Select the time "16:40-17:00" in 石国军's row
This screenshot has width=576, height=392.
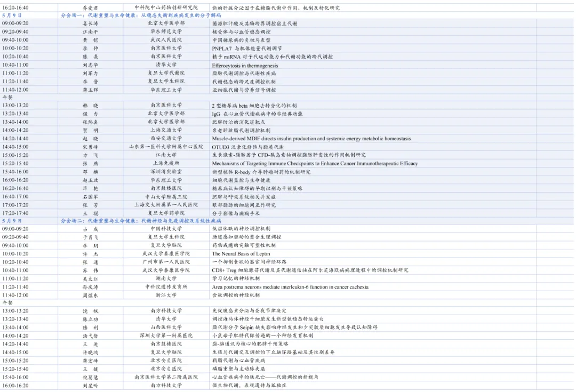(x=15, y=197)
